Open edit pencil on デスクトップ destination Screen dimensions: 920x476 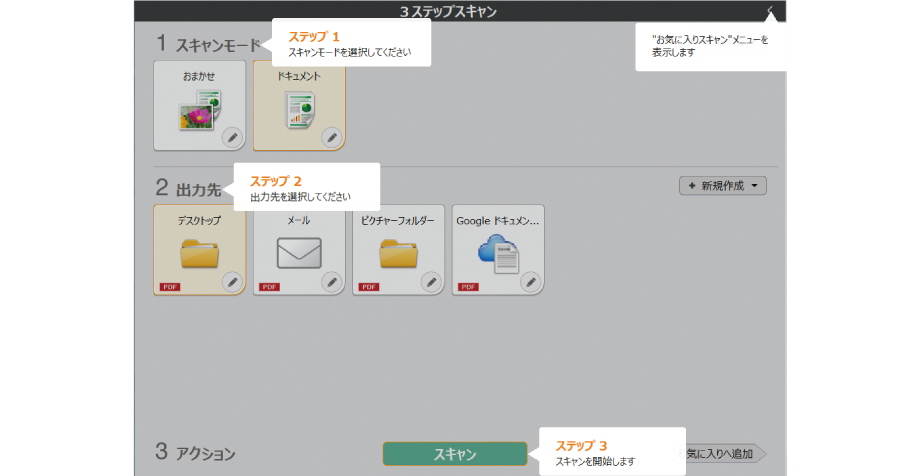point(231,282)
